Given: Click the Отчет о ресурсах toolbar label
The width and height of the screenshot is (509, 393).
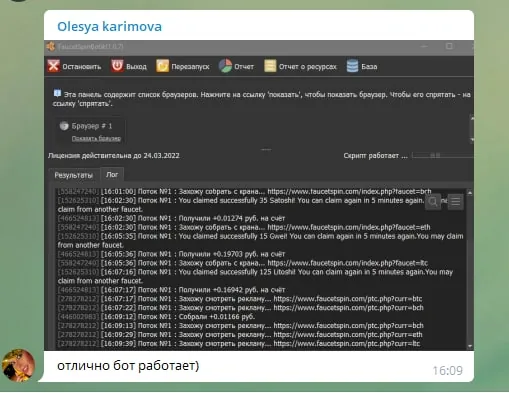Looking at the screenshot, I should click(x=308, y=67).
